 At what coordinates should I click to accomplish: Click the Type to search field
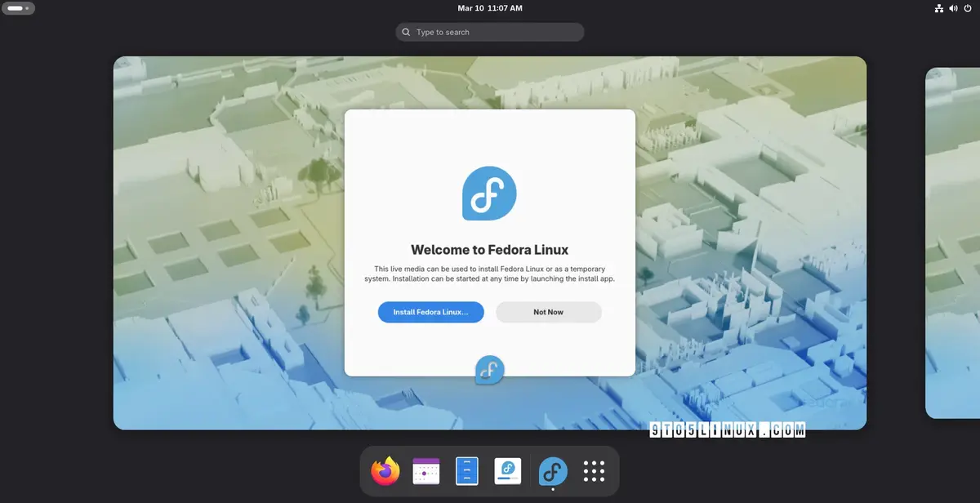[x=489, y=32]
